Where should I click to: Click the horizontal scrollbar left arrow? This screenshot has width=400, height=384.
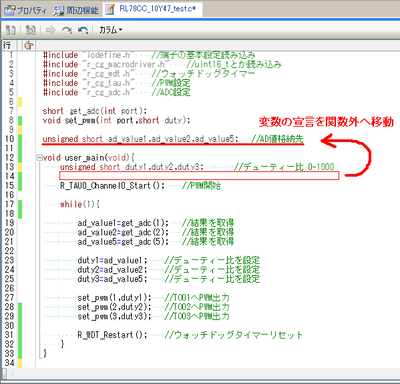[13, 374]
